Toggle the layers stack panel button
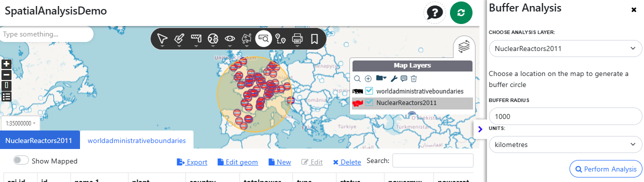This screenshot has height=182, width=644. 464,46
